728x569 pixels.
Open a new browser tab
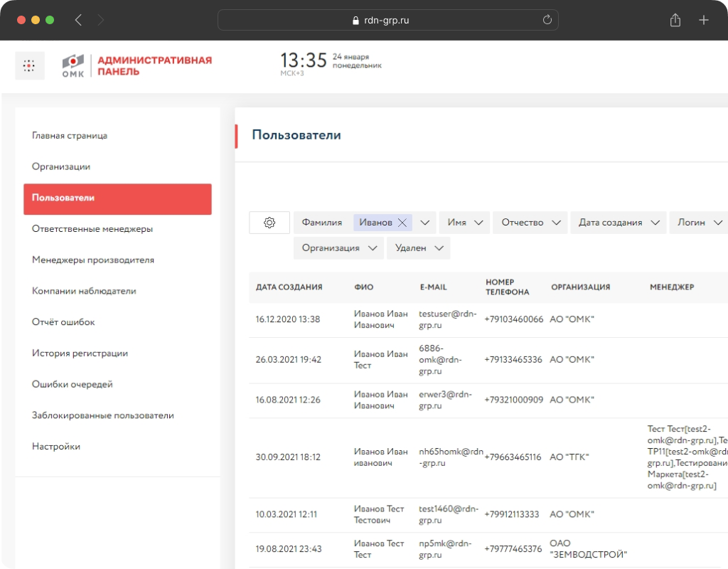[x=703, y=20]
